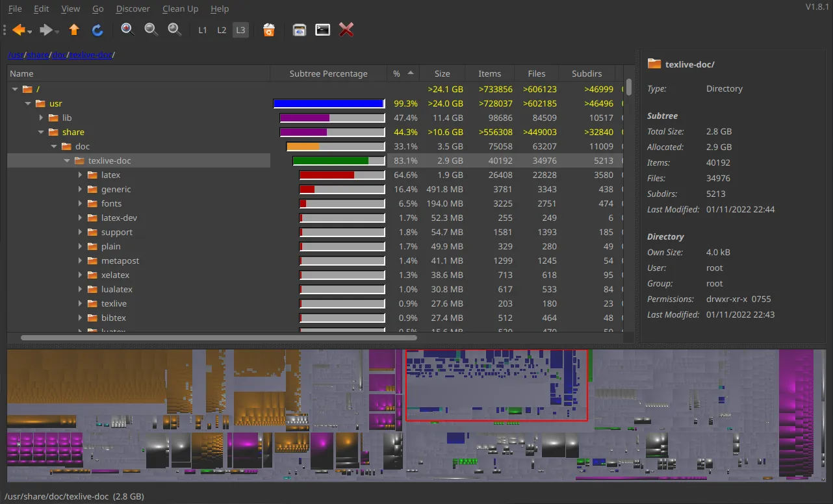
Task: Expand the latex folder
Action: point(80,175)
